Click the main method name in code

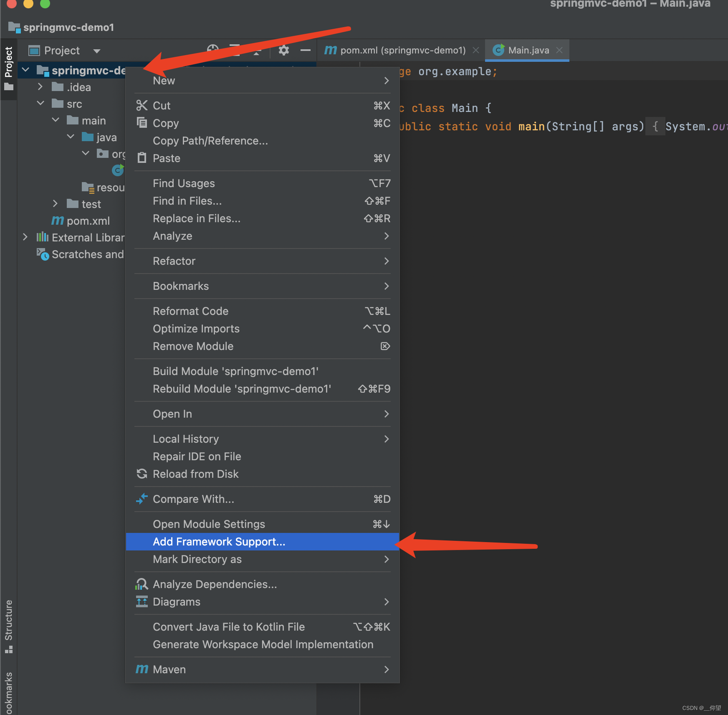(x=531, y=127)
